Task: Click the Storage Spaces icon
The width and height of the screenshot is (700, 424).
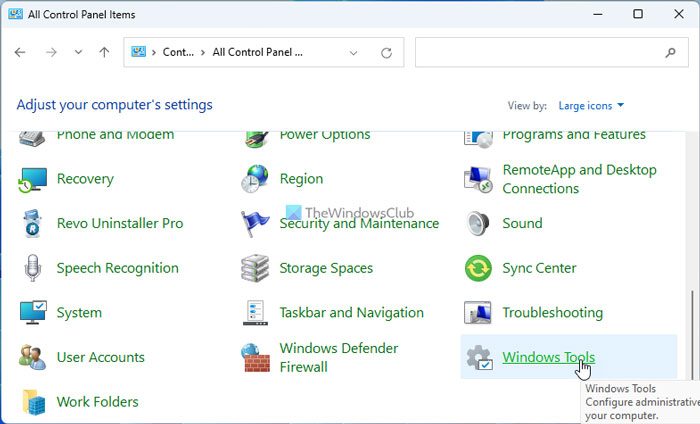Action: 256,268
